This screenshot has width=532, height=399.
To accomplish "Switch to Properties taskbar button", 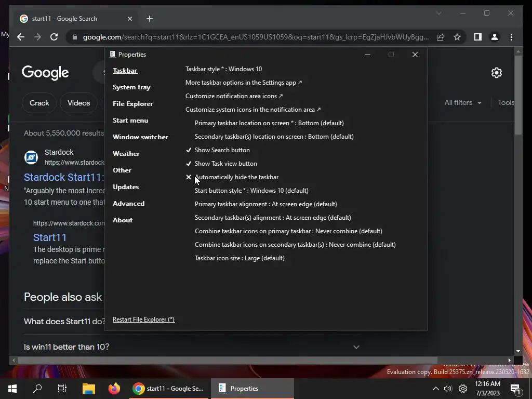I will pos(252,389).
